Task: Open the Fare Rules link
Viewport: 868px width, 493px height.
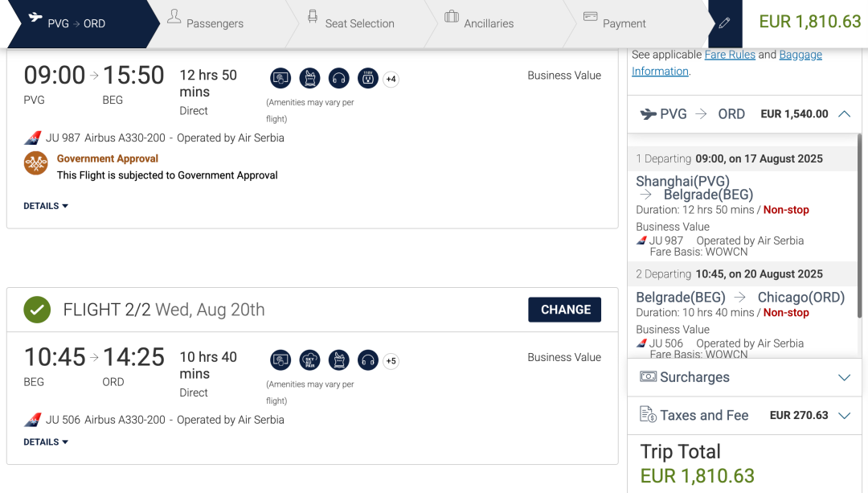Action: point(730,54)
